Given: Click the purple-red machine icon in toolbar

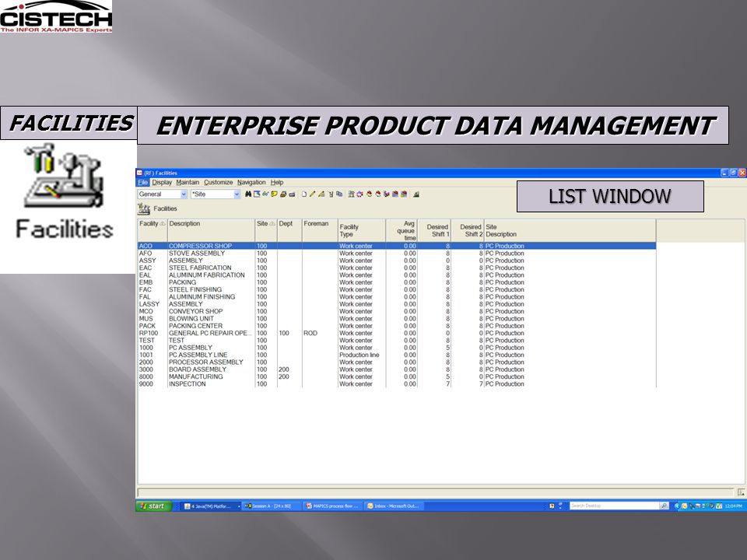Looking at the screenshot, I should pyautogui.click(x=387, y=194).
